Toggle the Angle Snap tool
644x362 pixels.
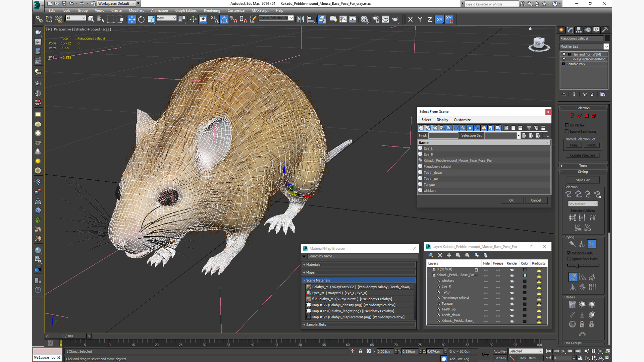point(224,19)
